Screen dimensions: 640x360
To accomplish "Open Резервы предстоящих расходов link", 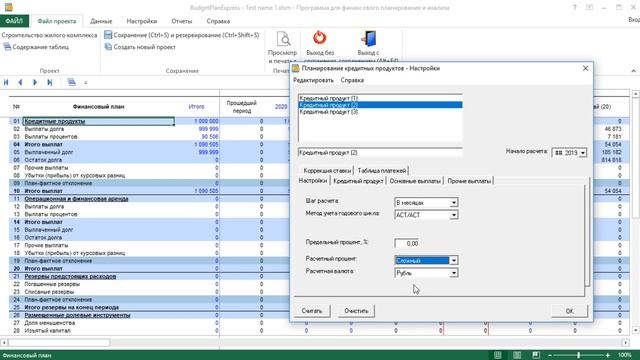I will pos(70,276).
